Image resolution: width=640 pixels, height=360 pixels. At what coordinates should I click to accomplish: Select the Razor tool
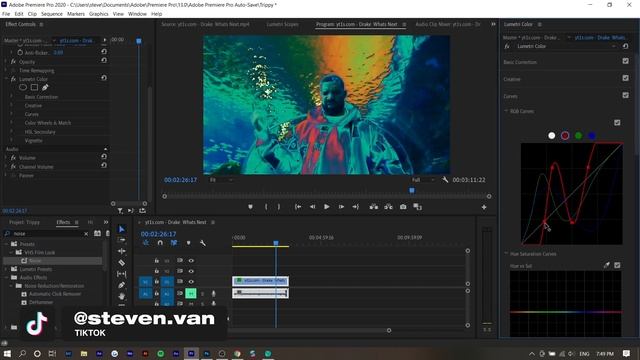[122, 263]
